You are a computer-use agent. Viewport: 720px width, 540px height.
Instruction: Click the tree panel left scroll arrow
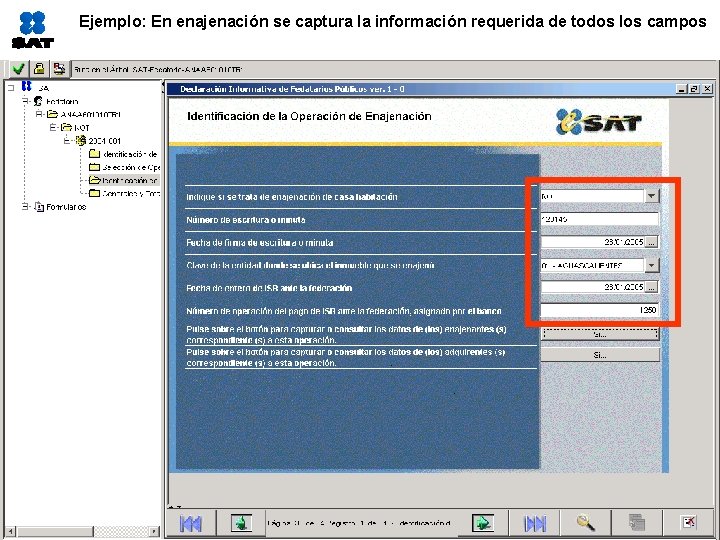point(10,531)
